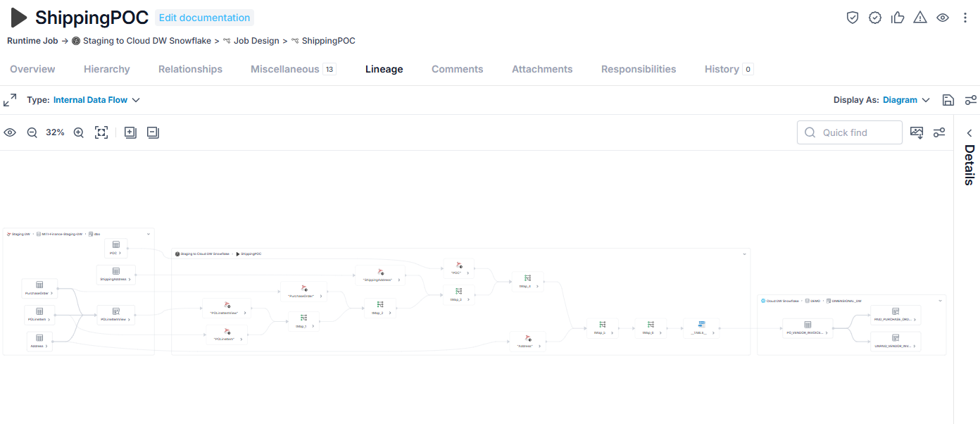
Task: Select the POLineItem table node
Action: pyautogui.click(x=39, y=315)
